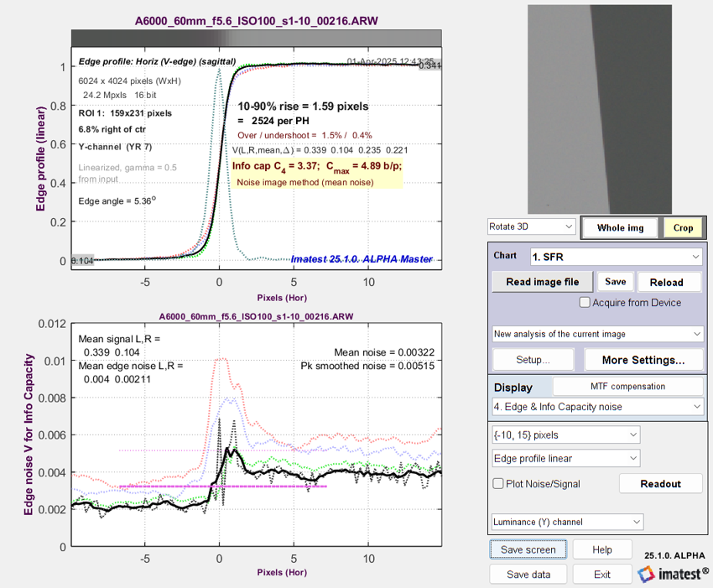Click the Over / undershoot text

[304, 136]
